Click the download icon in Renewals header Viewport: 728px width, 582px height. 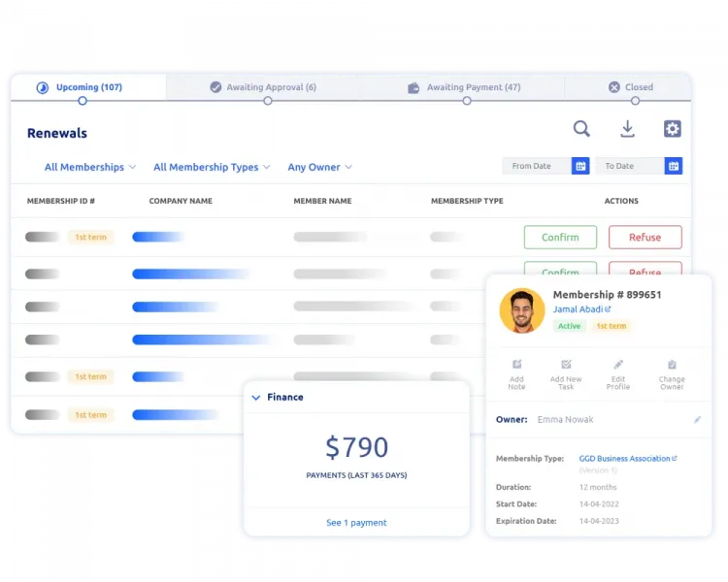[x=627, y=129]
